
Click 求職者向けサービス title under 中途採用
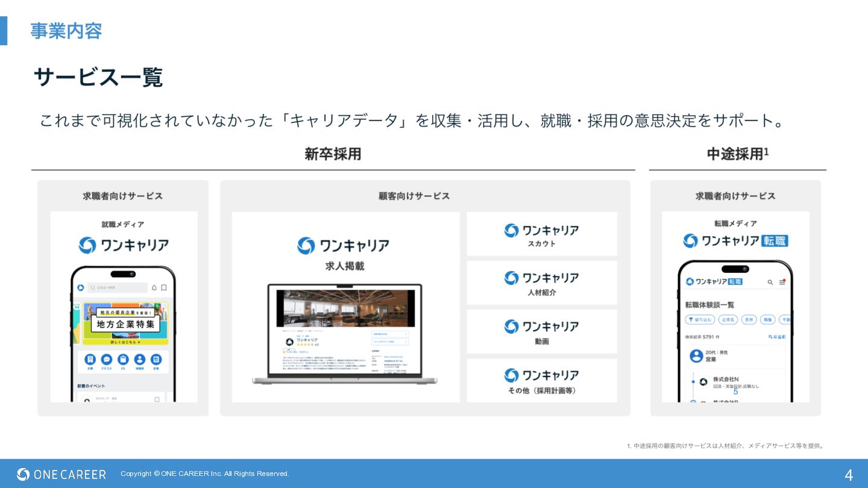[x=735, y=196]
